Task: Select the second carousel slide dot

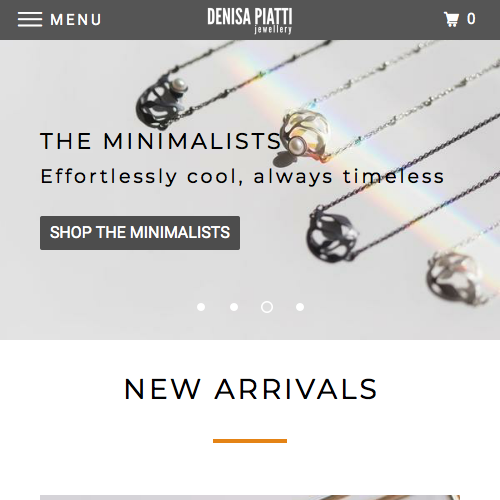Action: point(234,307)
